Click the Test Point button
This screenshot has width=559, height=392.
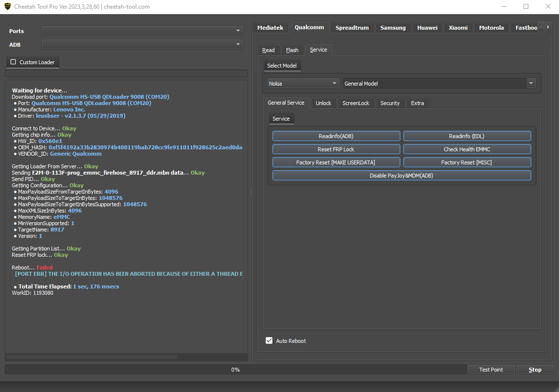pos(491,370)
